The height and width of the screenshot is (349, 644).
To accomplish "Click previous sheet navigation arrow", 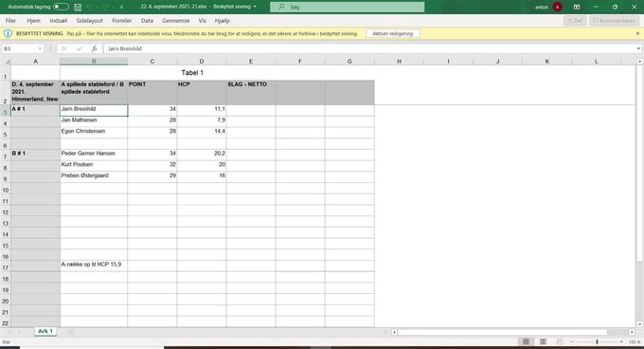I will (9, 332).
